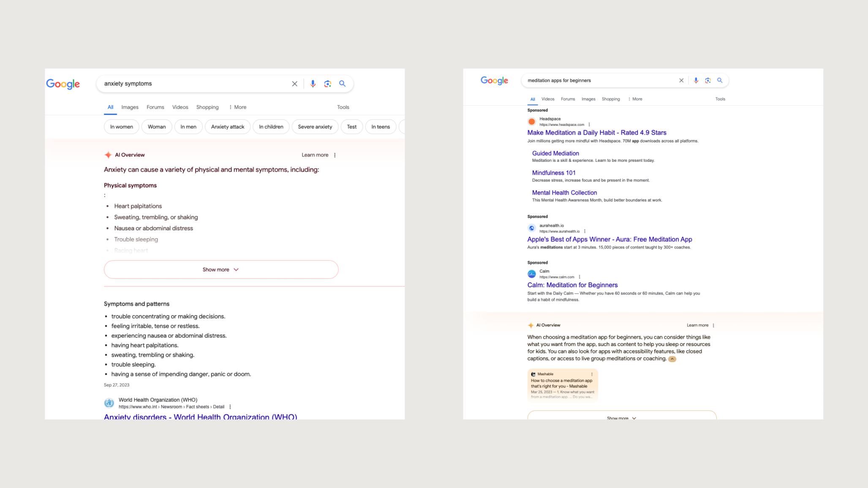The width and height of the screenshot is (868, 488).
Task: Open the Aura Free Meditation App ad link
Action: (x=609, y=239)
